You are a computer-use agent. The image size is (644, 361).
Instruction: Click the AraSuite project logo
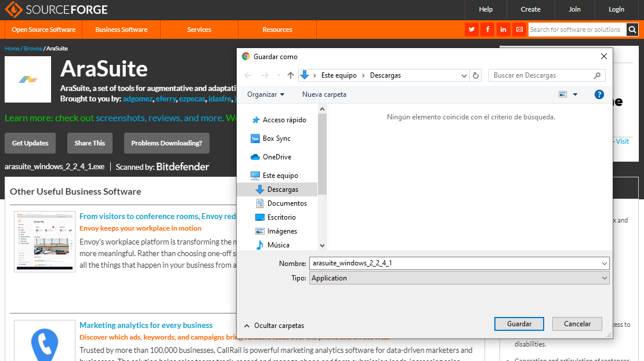tap(28, 79)
